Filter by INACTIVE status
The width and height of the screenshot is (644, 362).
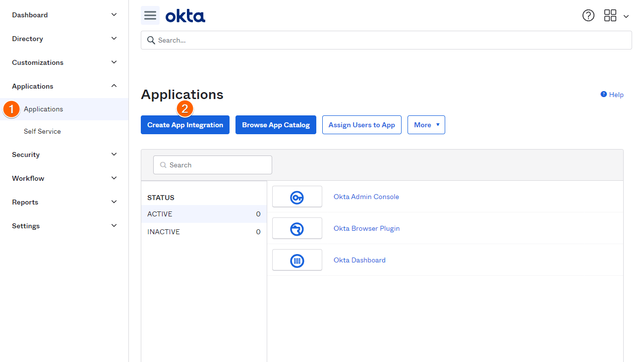[x=204, y=232]
